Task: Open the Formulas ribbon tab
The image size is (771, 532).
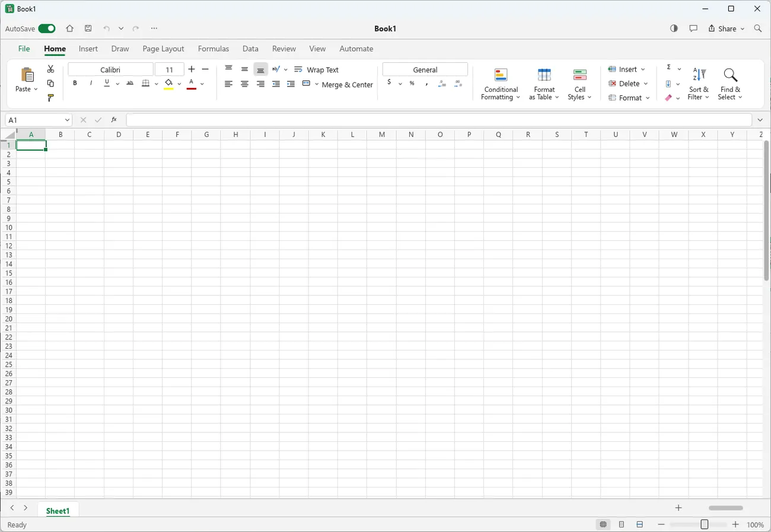Action: (x=214, y=49)
